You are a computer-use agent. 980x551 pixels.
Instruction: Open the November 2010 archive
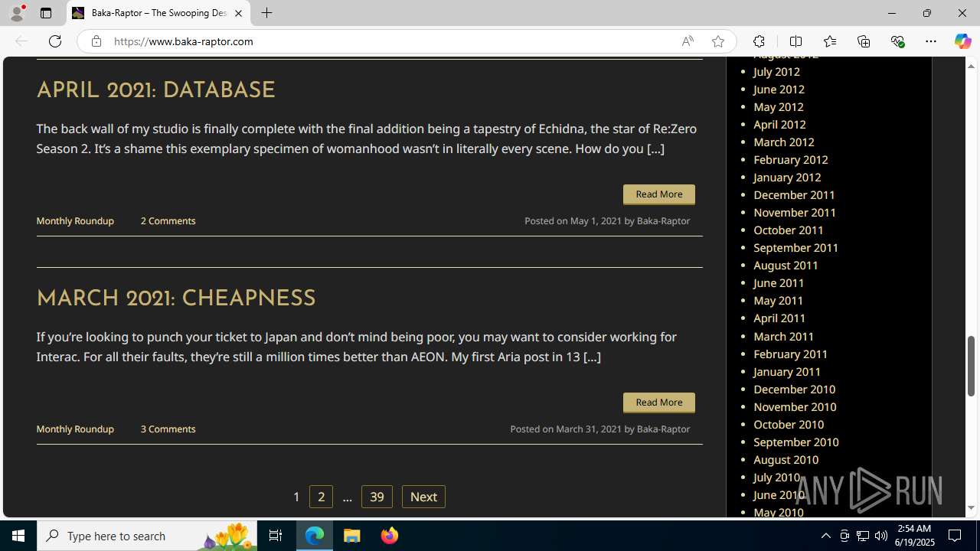pos(795,406)
